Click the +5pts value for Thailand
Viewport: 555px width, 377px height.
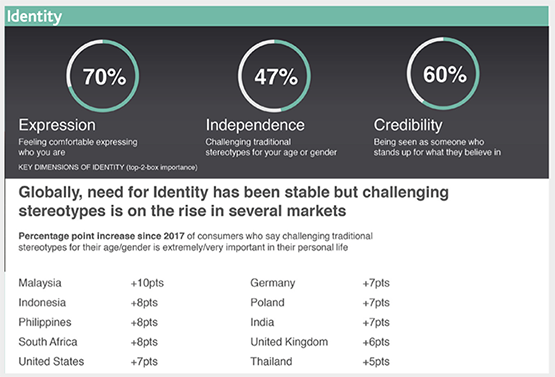pyautogui.click(x=376, y=361)
